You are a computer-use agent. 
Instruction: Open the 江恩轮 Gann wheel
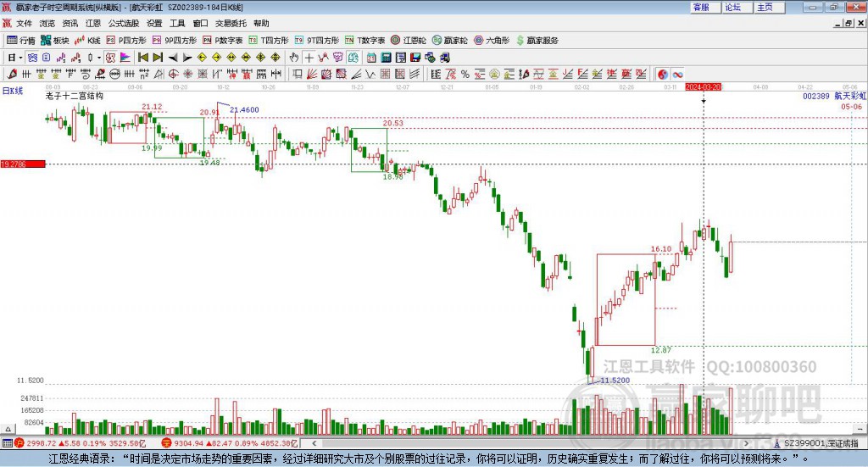click(409, 41)
